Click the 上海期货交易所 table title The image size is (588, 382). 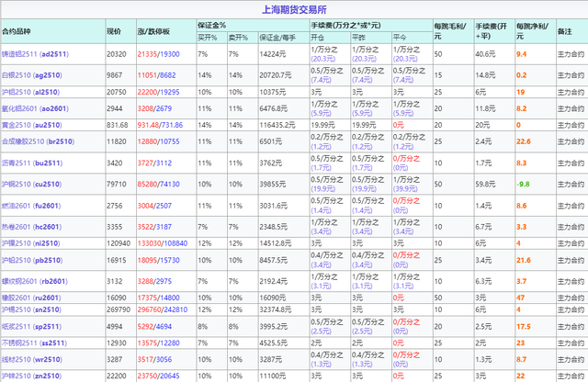pos(294,9)
